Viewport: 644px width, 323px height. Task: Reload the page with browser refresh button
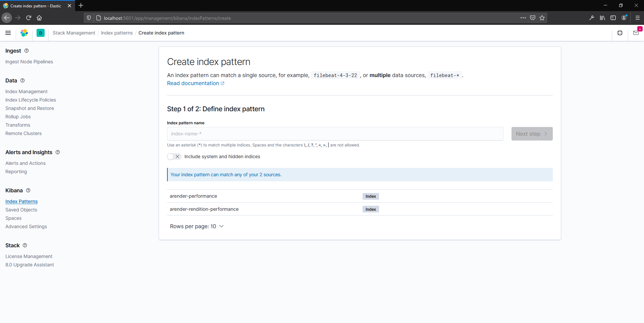point(29,18)
